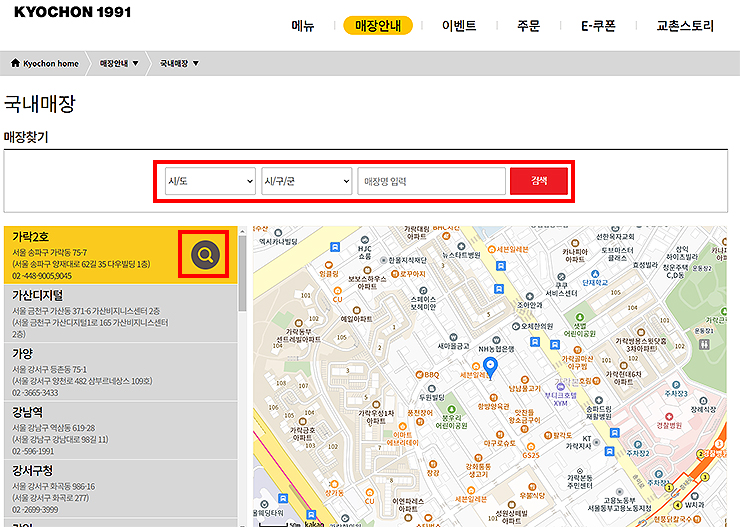Click the KYOCHON 1991 logo
Viewport: 740px width, 527px height.
point(72,12)
